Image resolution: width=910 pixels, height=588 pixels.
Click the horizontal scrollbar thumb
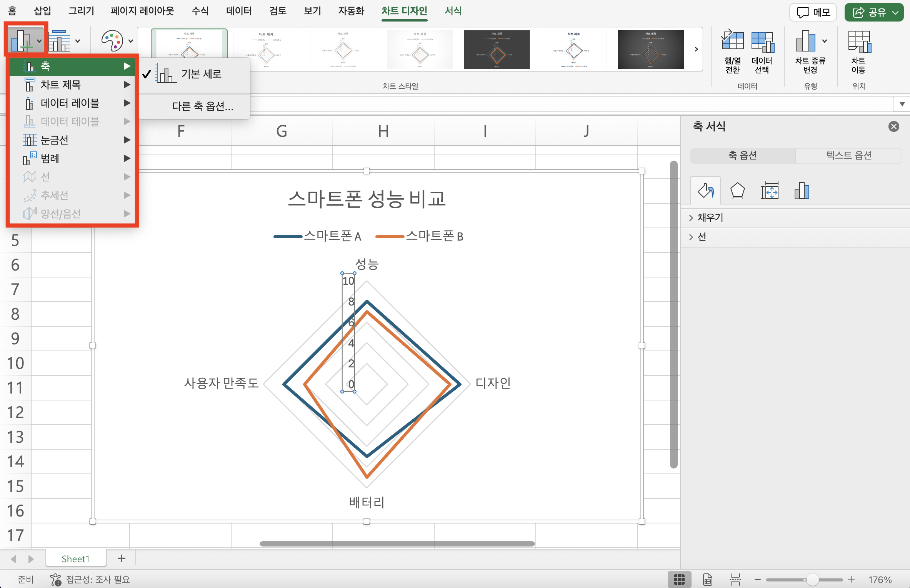tap(397, 544)
